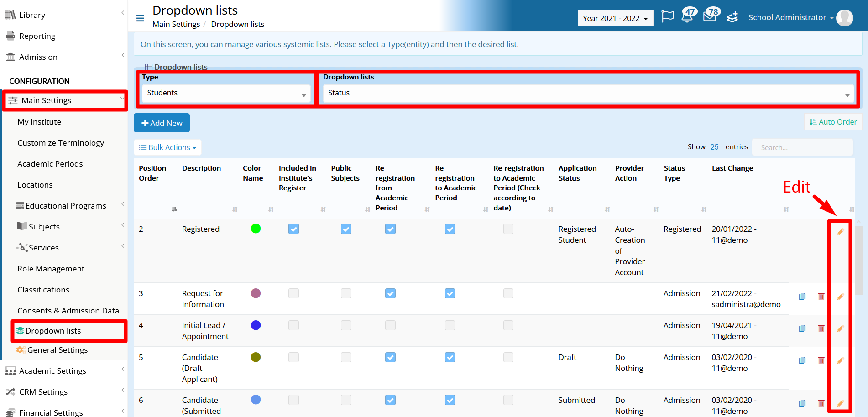Uncheck Registered Included in Institute's Register
868x417 pixels.
coord(293,229)
